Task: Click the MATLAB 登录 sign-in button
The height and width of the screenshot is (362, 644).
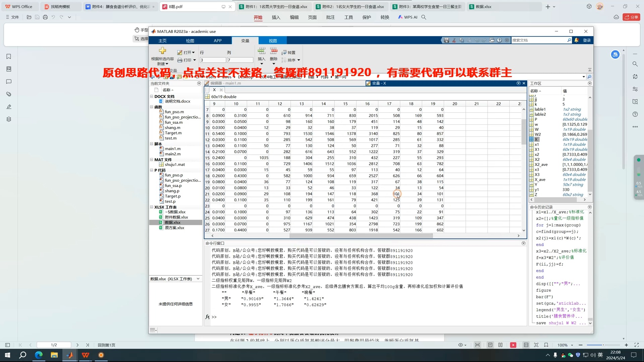Action: [587, 40]
